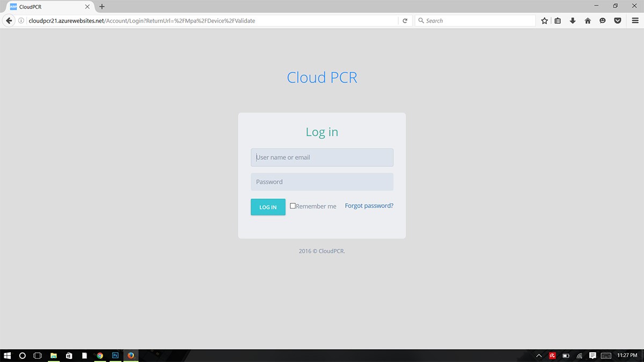
Task: Show bookmarks list icon in Firefox toolbar
Action: pos(558,20)
